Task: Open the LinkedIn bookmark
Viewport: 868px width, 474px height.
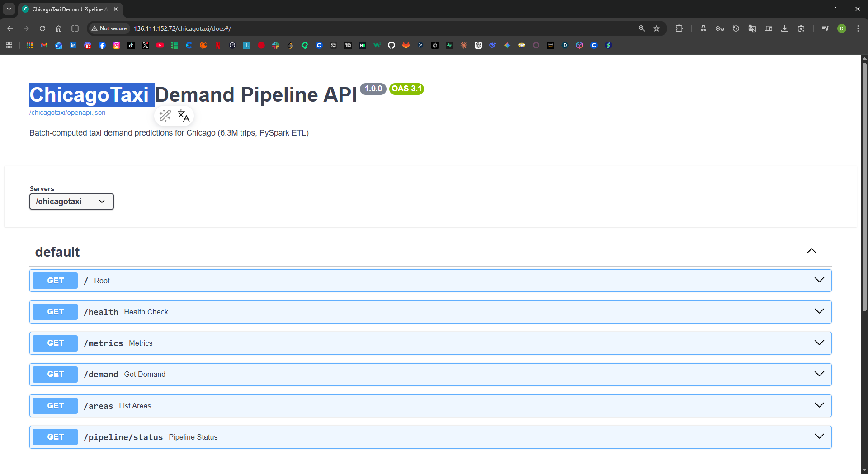Action: click(73, 45)
